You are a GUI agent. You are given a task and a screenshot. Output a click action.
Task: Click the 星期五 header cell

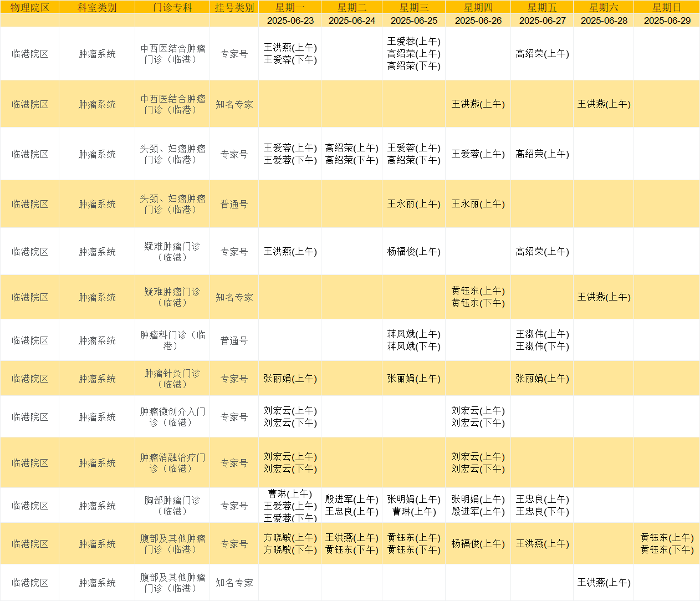[542, 7]
